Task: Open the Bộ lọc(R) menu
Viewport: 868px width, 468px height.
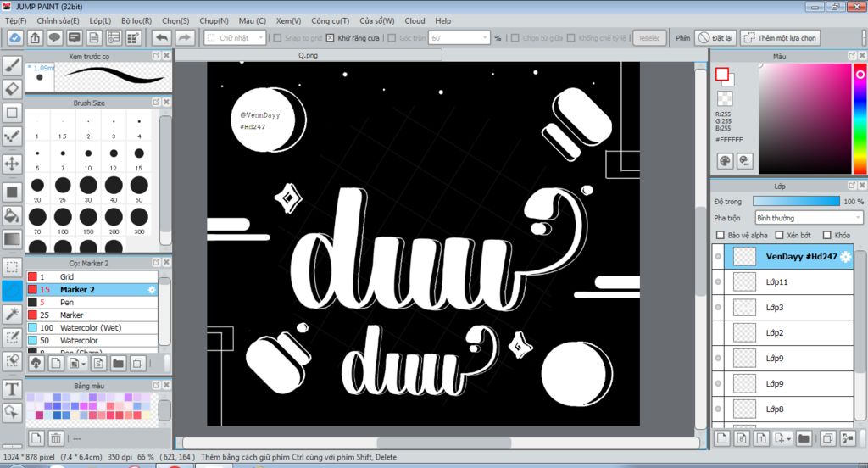Action: click(x=136, y=20)
